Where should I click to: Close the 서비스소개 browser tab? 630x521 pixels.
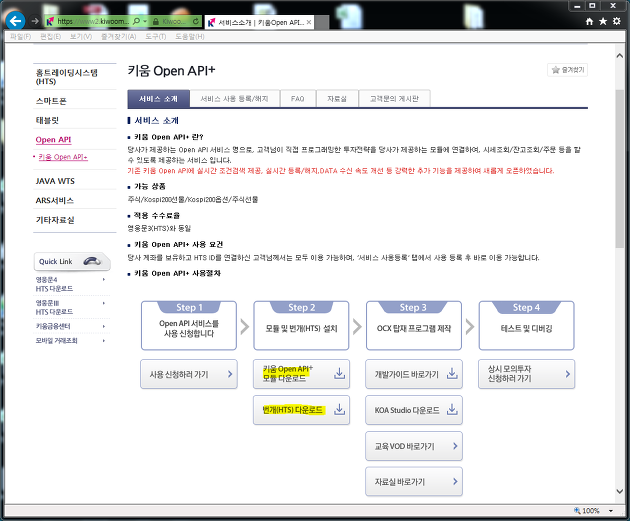click(x=309, y=22)
